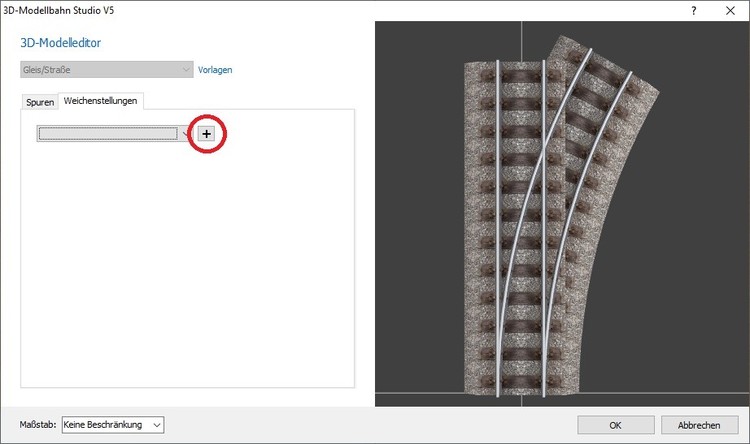This screenshot has height=444, width=750.
Task: Open the Vorlagen templates link
Action: [x=215, y=70]
